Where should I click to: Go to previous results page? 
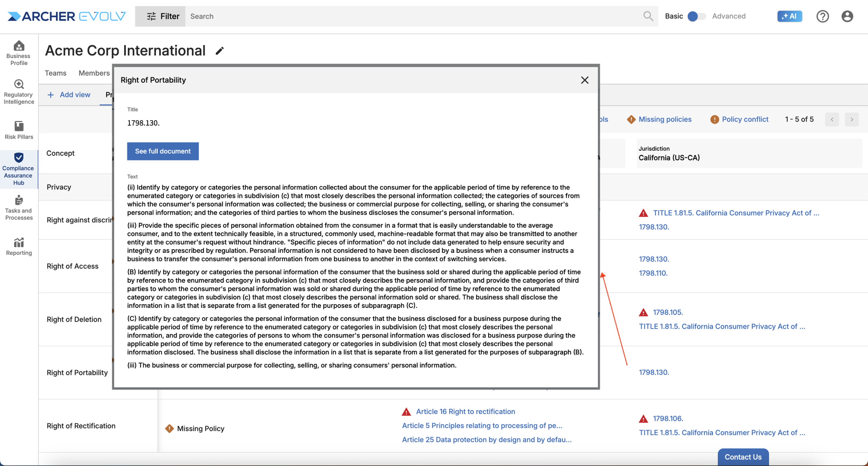tap(832, 119)
